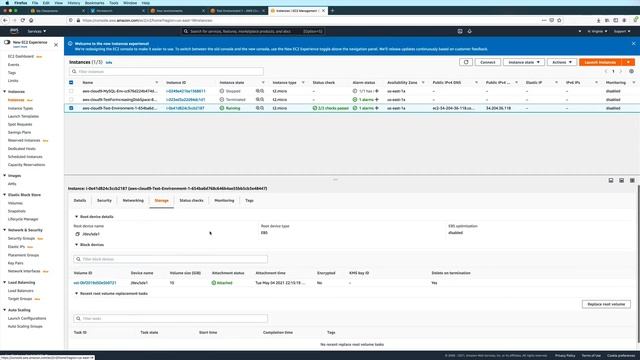Toggle the select-all instances checkbox

[x=71, y=82]
